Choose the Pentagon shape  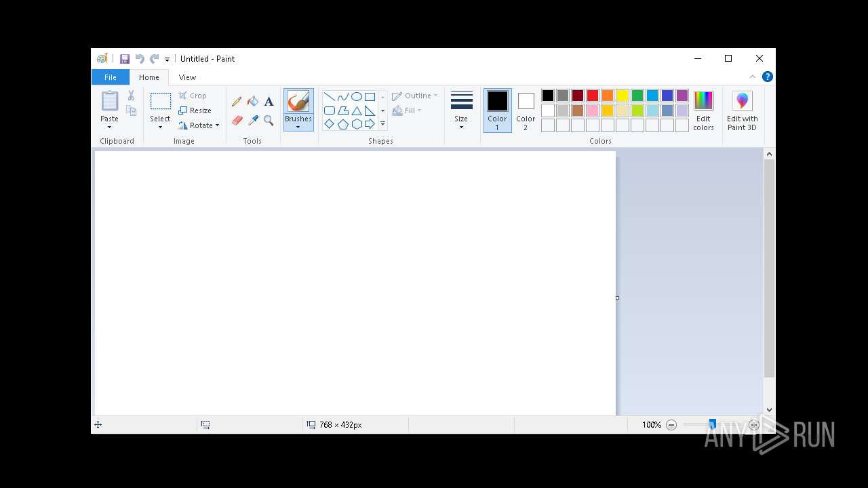tap(342, 124)
